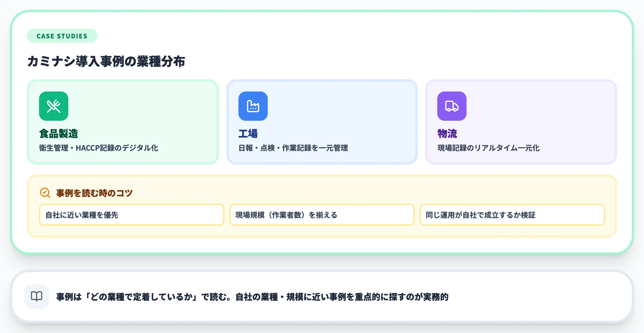Expand the 食品製造 card details
644x333 pixels.
point(123,122)
